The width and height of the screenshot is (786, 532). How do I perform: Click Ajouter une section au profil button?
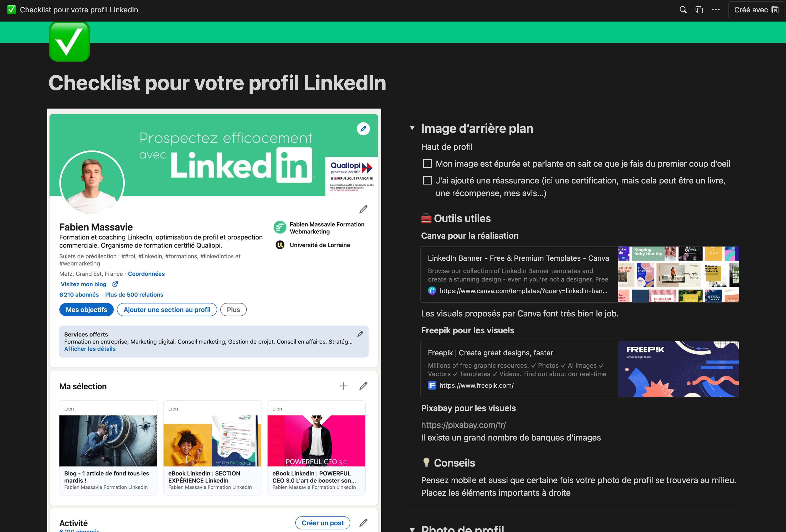click(168, 309)
